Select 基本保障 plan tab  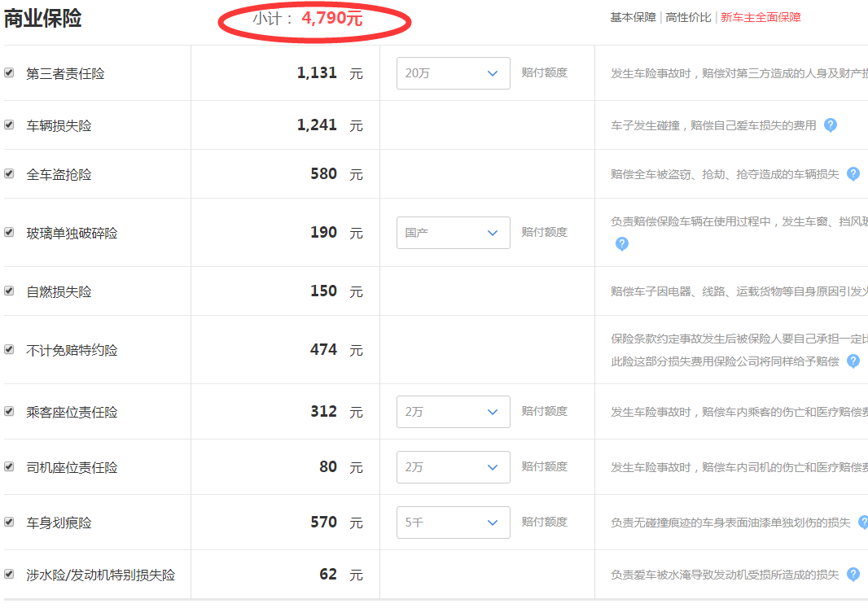(633, 17)
